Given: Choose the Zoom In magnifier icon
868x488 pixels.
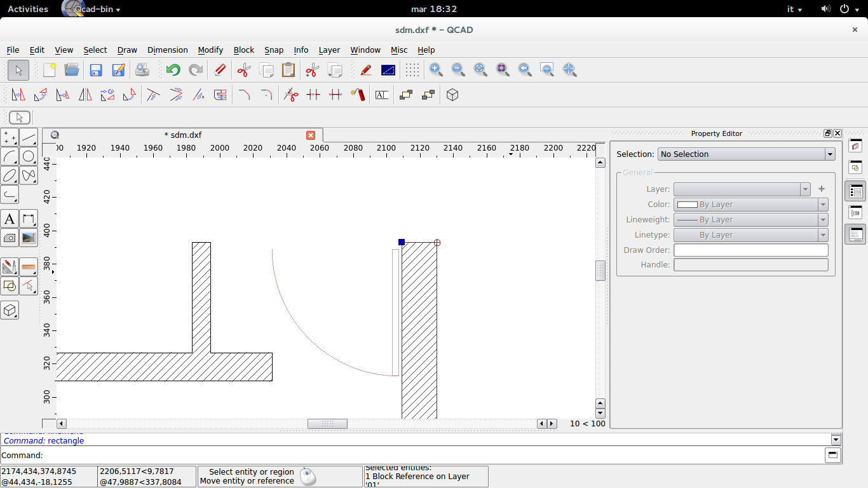Looking at the screenshot, I should (x=436, y=70).
